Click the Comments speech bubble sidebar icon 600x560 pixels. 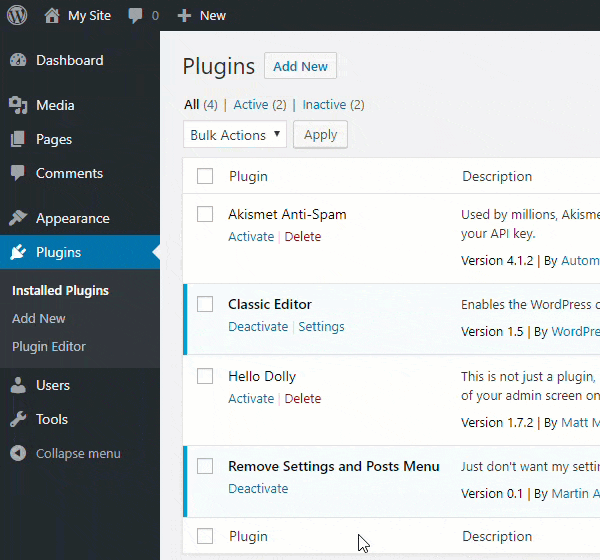click(x=18, y=173)
